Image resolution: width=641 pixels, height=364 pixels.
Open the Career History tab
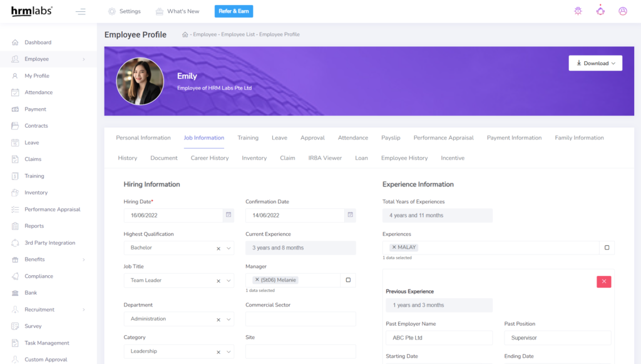tap(210, 158)
